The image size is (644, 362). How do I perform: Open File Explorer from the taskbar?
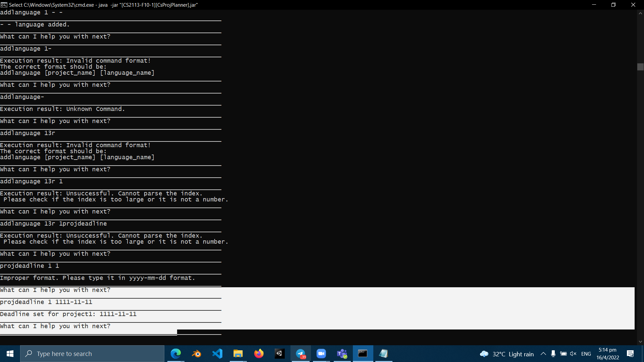pos(238,354)
